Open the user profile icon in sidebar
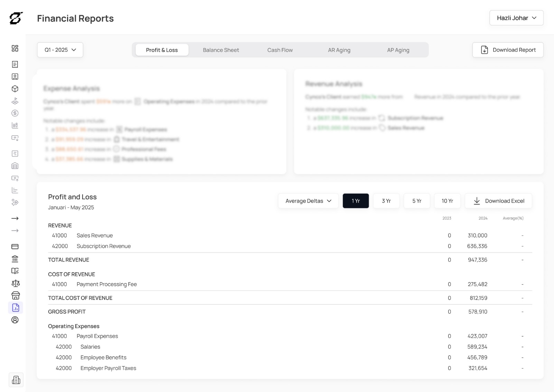The height and width of the screenshot is (392, 554). [x=15, y=320]
